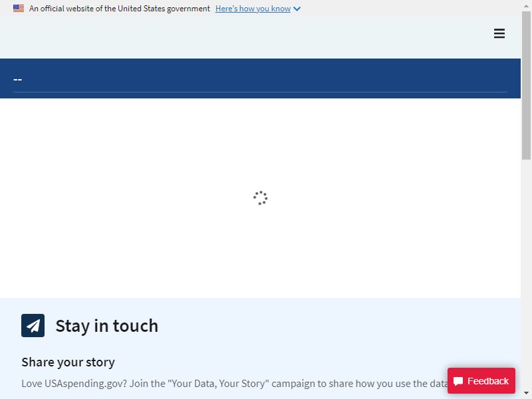Click the "--" placeholder title in blue header
This screenshot has width=532, height=399.
pyautogui.click(x=18, y=80)
